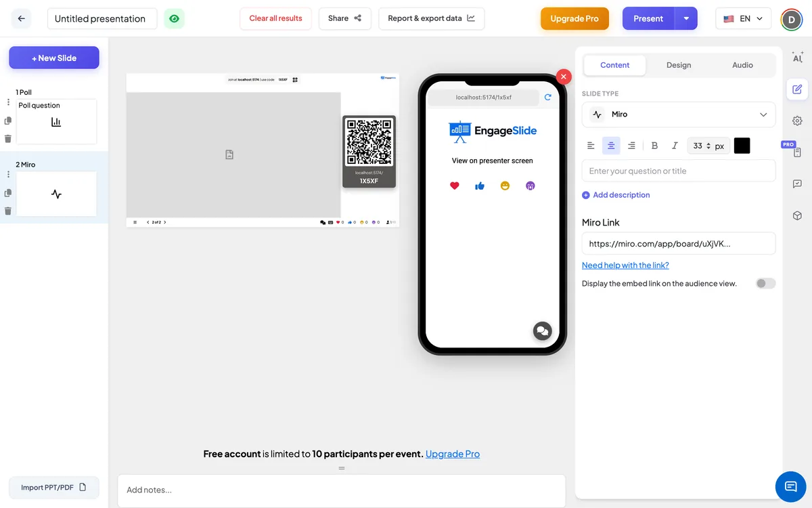Open the user avatar D menu
This screenshot has width=812, height=508.
(791, 19)
